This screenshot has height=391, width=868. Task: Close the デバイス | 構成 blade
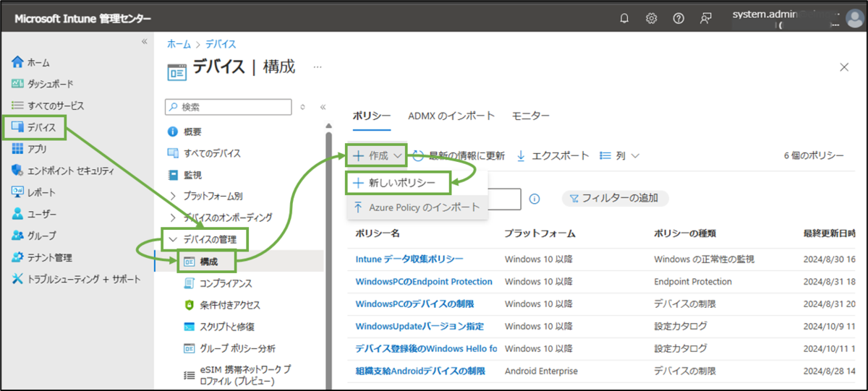tap(843, 66)
